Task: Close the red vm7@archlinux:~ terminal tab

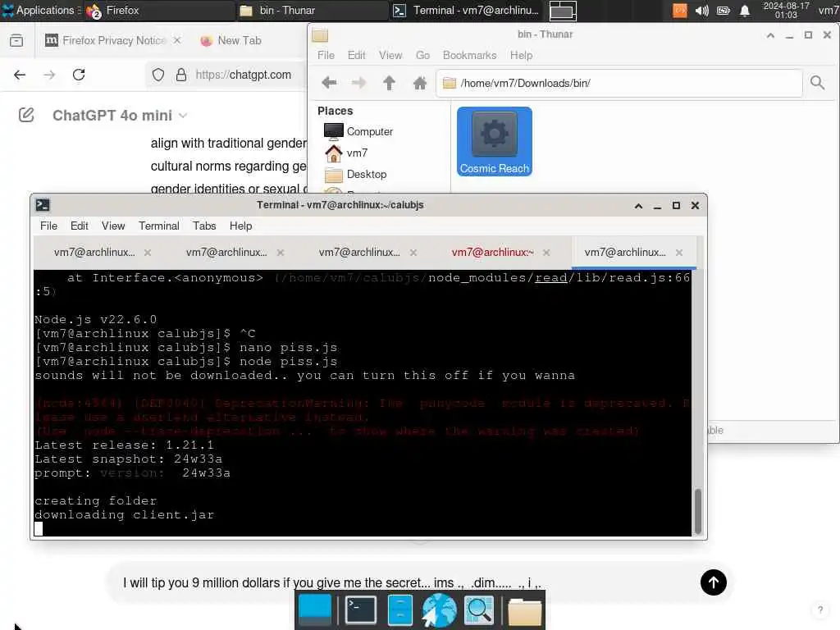Action: point(546,253)
